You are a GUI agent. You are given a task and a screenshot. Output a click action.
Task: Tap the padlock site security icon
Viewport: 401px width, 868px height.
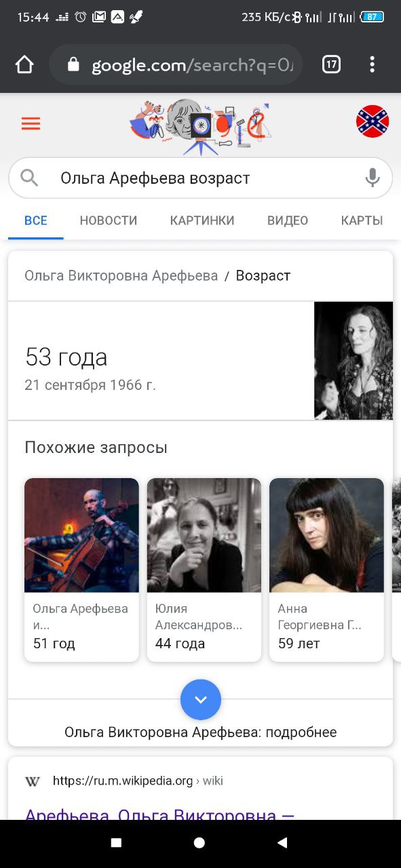(x=73, y=65)
